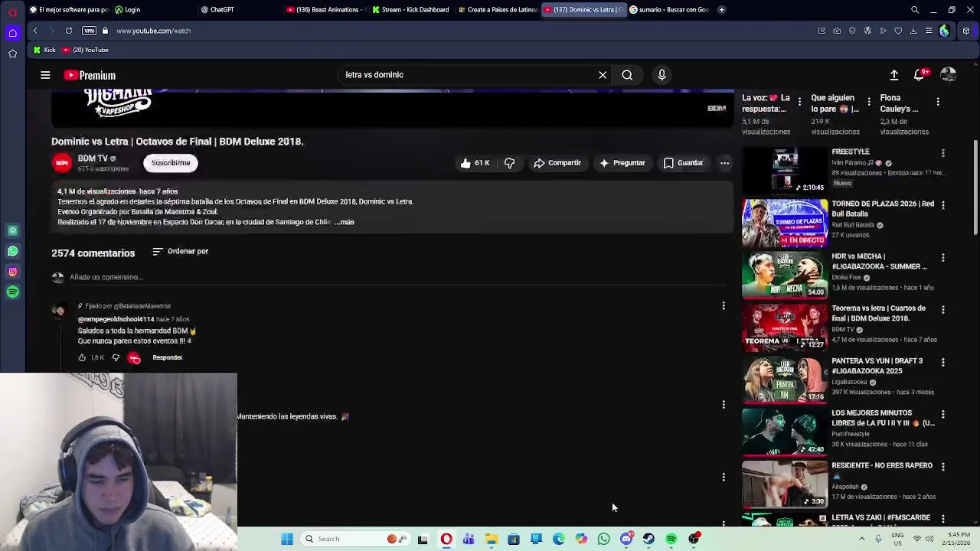Screen dimensions: 980x551
Task: Open Spotify in Opera sidebar
Action: click(x=12, y=292)
